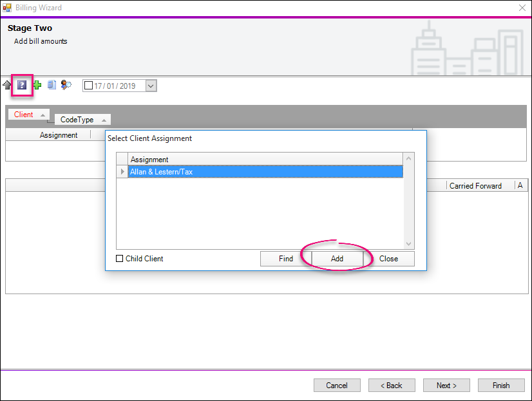Click the up arrow toolbar icon

pyautogui.click(x=7, y=85)
